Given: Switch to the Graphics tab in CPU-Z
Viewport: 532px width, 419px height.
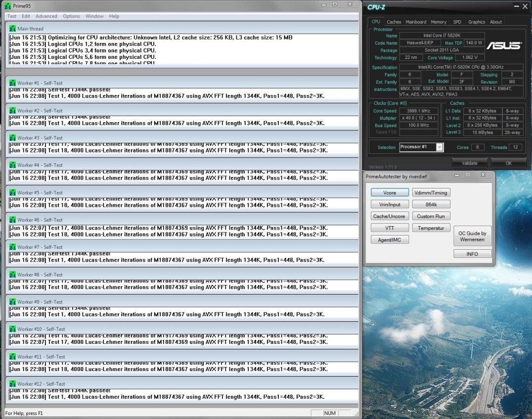Looking at the screenshot, I should [x=476, y=22].
